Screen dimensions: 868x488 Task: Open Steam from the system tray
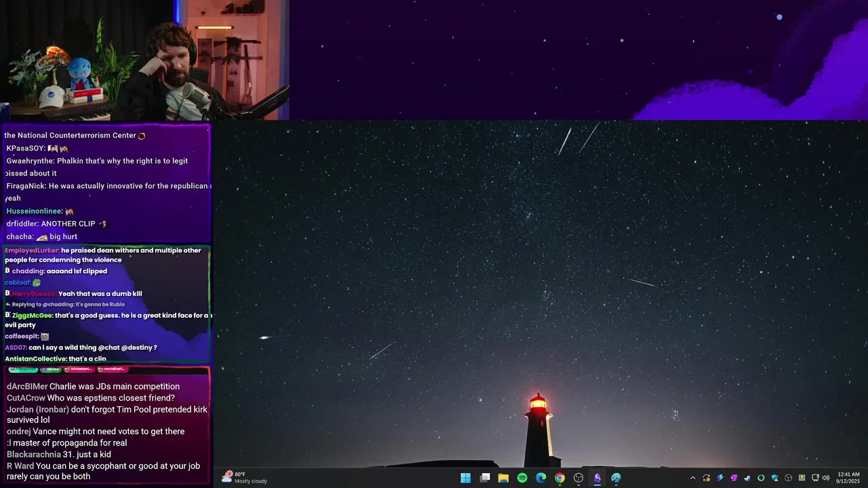click(747, 478)
